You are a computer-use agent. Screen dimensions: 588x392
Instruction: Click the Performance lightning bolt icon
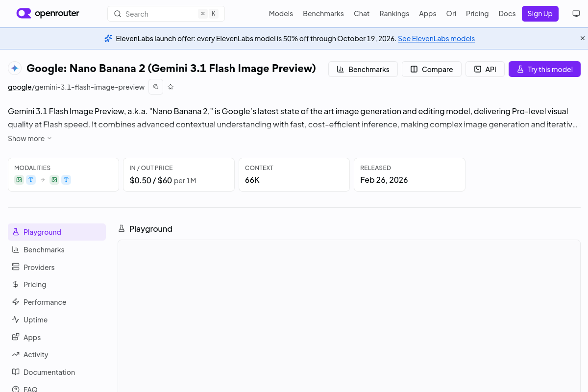pos(16,302)
